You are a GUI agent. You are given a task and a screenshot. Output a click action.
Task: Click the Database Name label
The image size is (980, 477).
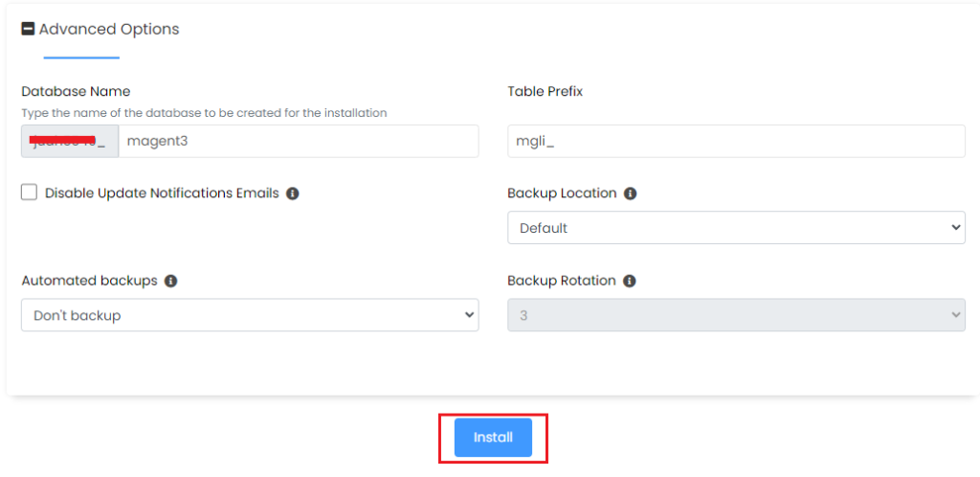pos(76,92)
